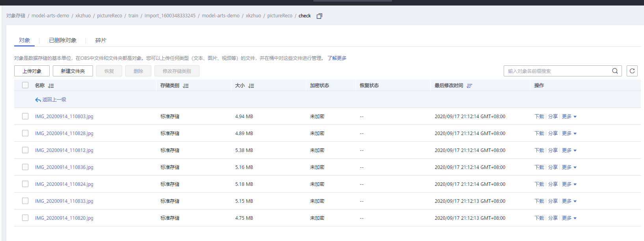
Task: Click the 恢复状态 column header
Action: 369,85
